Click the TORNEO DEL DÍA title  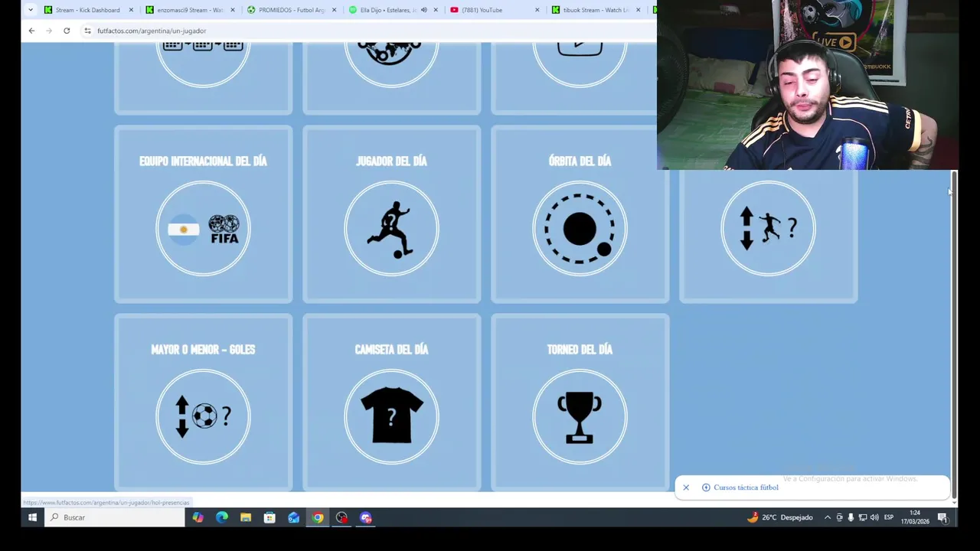point(580,349)
